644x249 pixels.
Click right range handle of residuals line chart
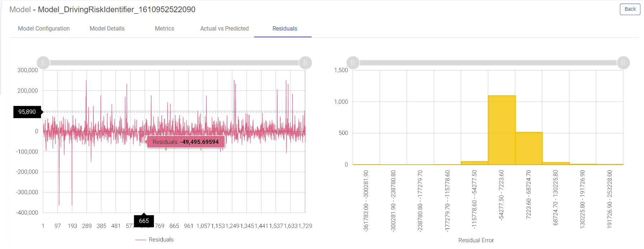point(305,63)
